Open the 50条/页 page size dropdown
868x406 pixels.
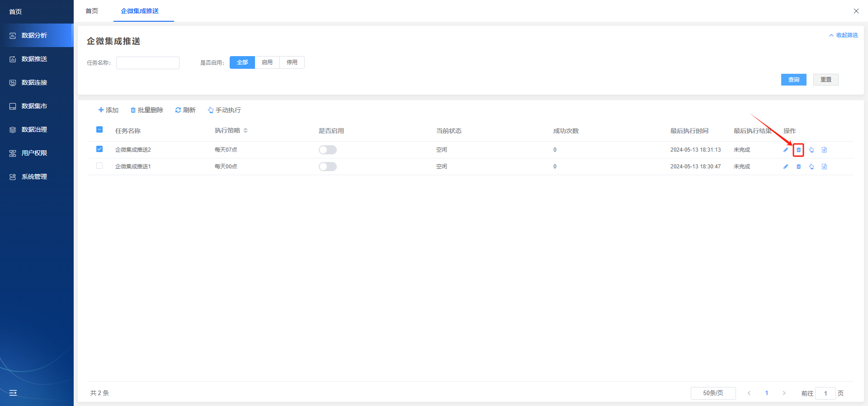pos(713,393)
